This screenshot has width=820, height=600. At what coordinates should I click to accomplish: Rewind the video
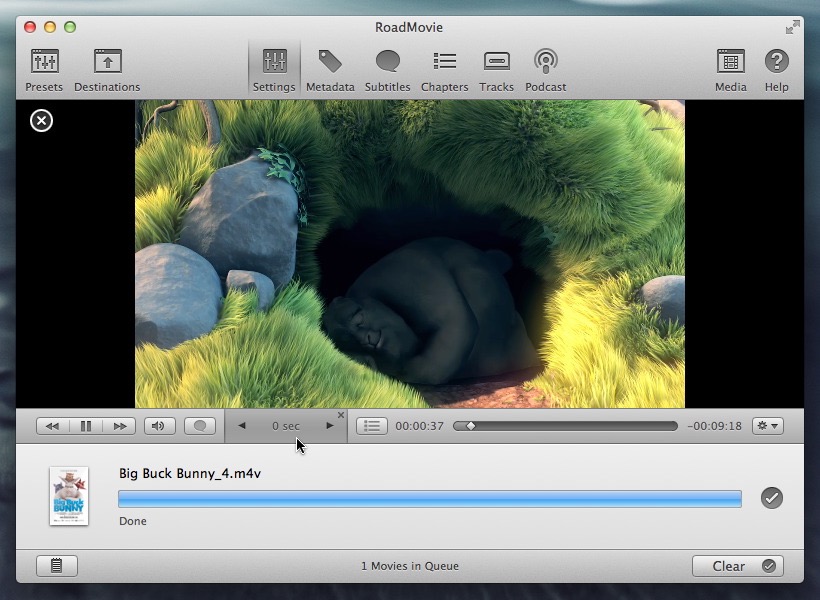click(53, 426)
